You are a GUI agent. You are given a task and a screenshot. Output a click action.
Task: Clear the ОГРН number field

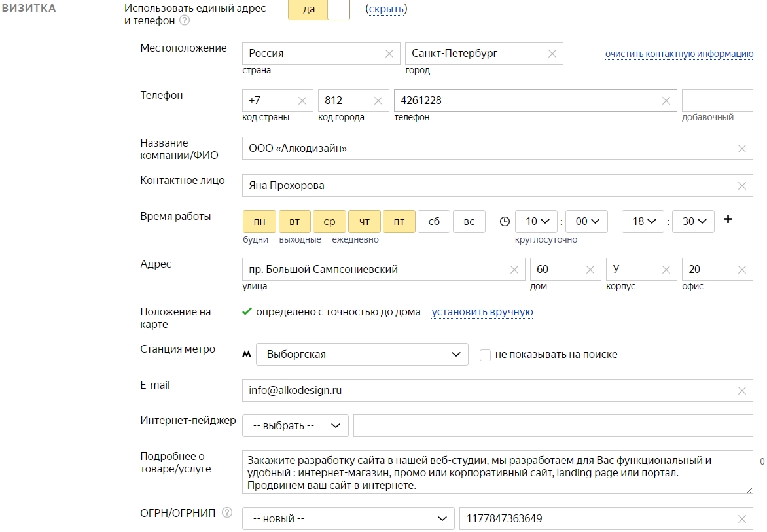click(742, 519)
